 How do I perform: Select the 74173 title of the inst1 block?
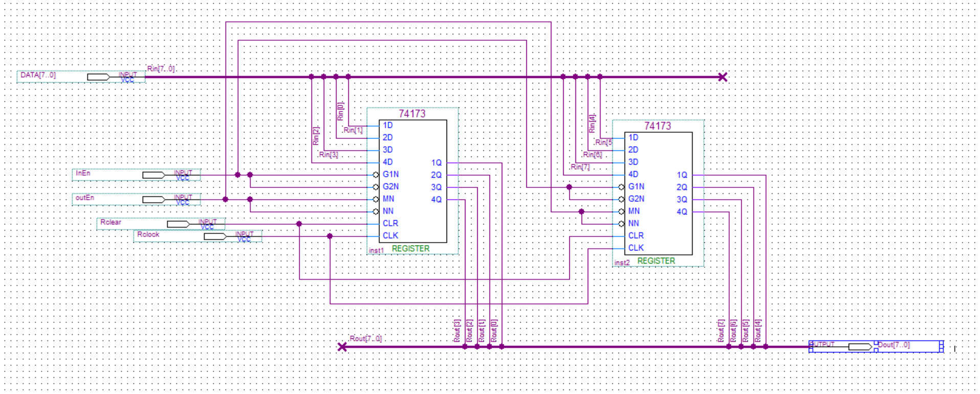412,114
